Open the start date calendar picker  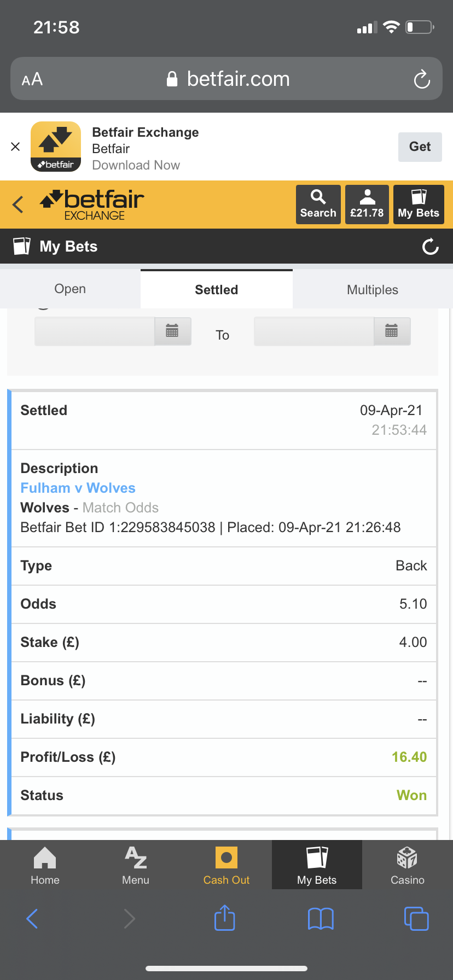172,331
